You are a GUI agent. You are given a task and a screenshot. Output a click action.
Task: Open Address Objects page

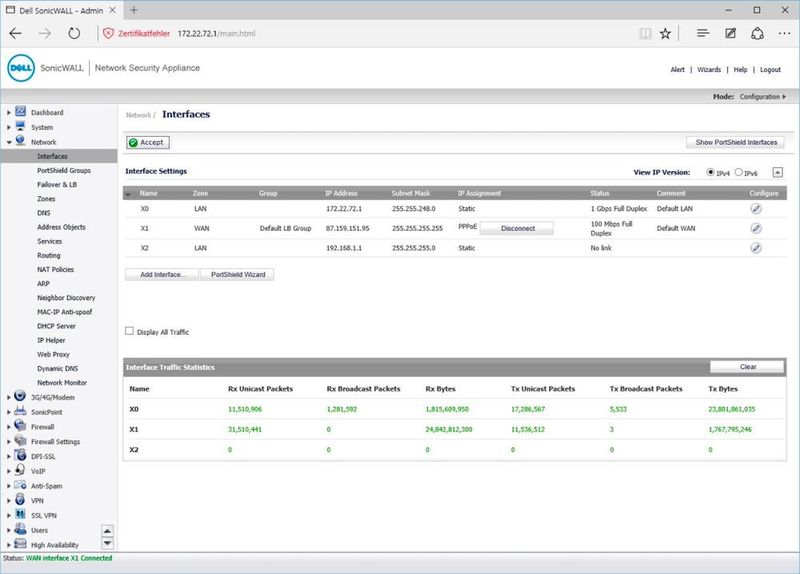(61, 227)
